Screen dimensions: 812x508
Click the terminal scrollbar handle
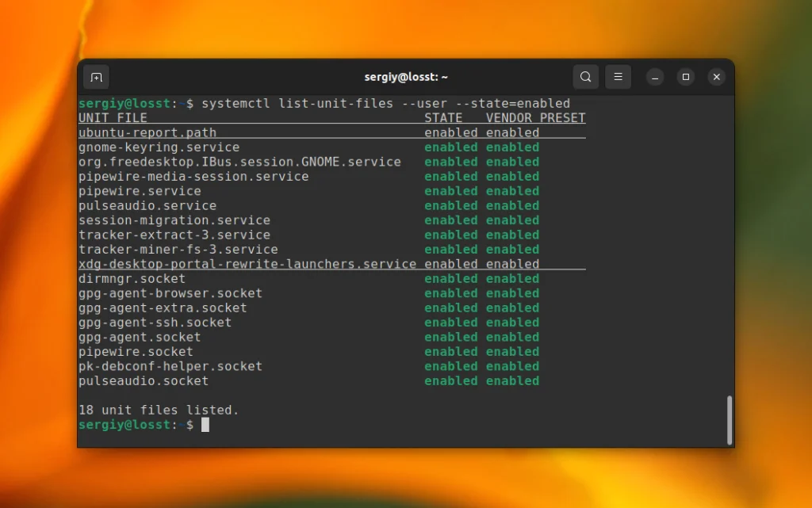[x=730, y=420]
